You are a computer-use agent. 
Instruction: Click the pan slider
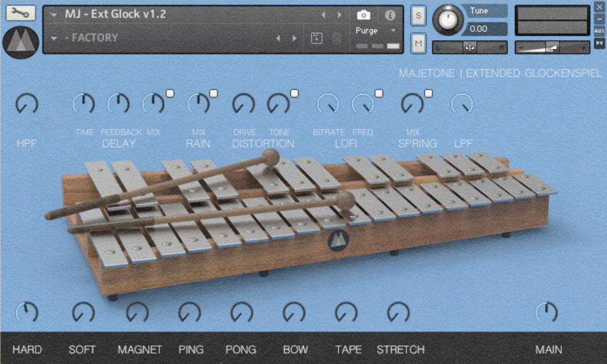pos(470,47)
